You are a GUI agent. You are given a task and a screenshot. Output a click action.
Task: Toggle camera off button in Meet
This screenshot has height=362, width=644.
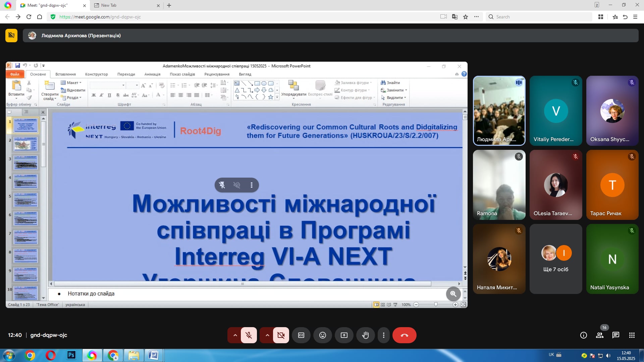pyautogui.click(x=281, y=335)
